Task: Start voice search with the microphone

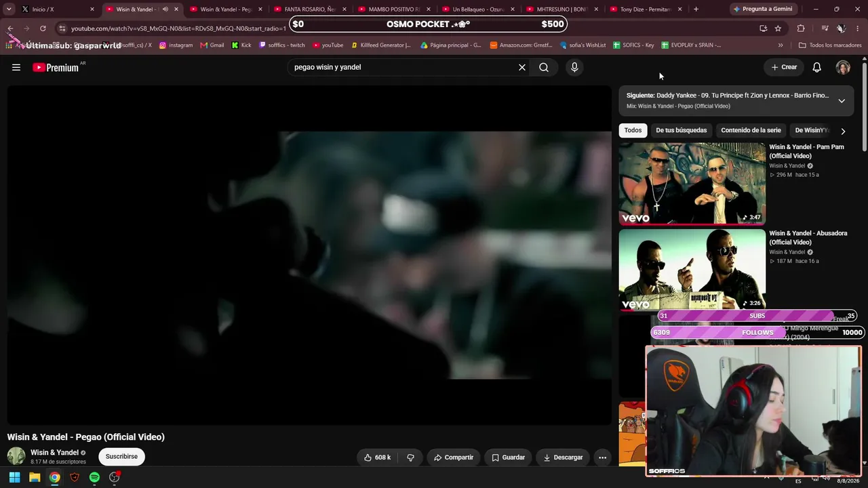Action: [574, 67]
